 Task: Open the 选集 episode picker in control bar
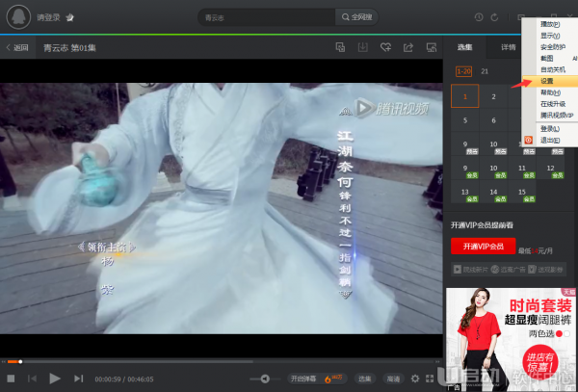365,379
